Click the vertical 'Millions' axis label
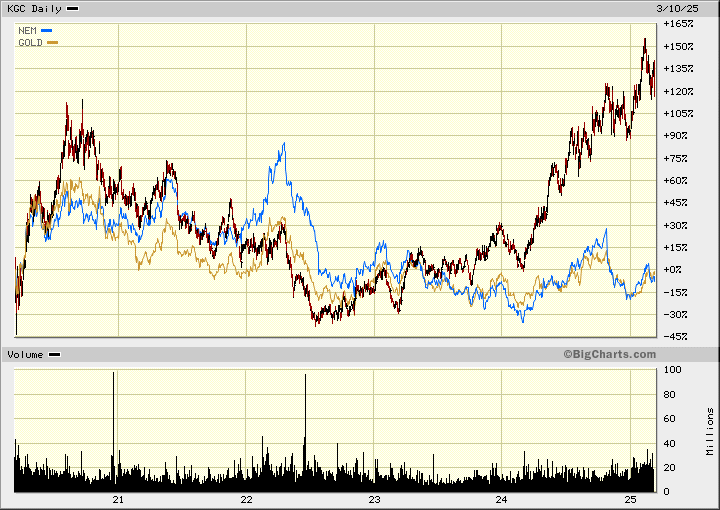This screenshot has height=510, width=720. click(710, 432)
